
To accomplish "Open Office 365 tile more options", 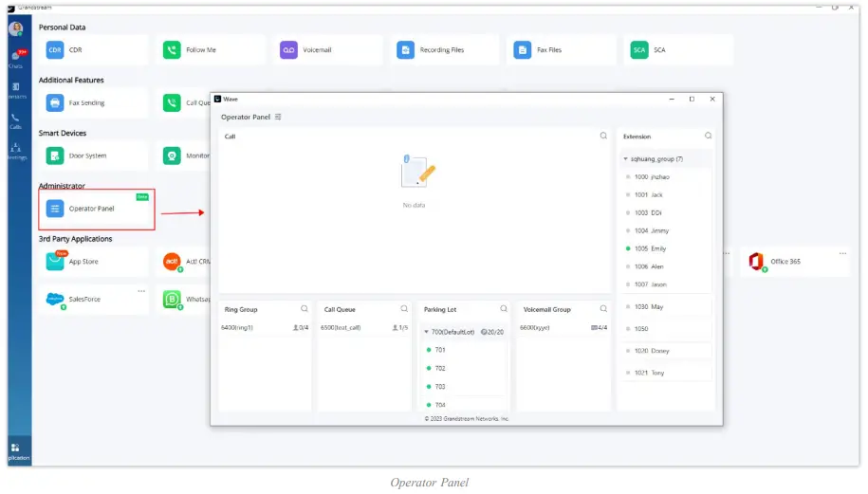I will (x=842, y=253).
